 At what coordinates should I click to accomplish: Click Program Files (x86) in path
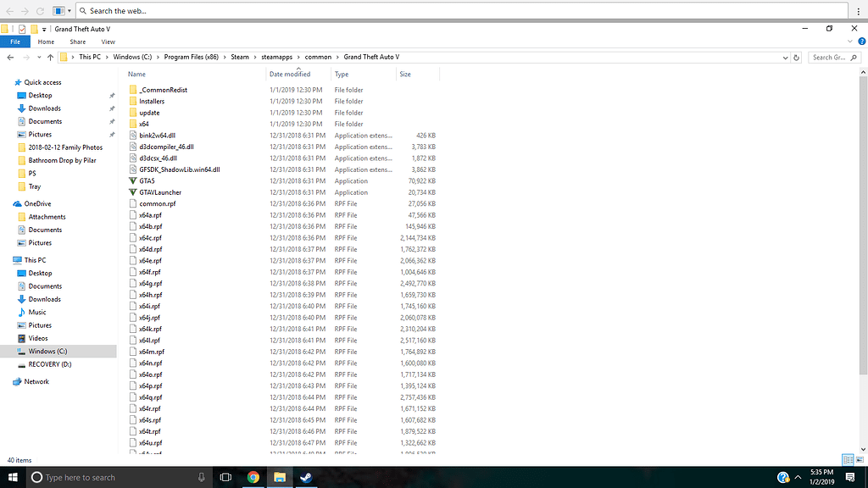pos(191,57)
